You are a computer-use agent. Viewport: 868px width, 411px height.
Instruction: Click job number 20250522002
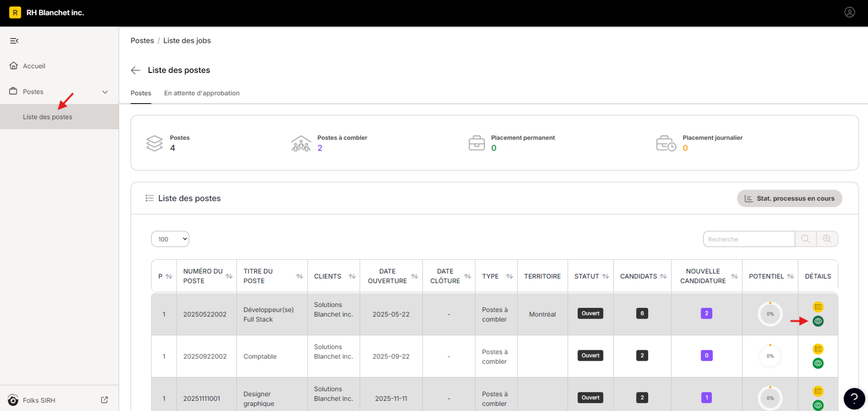[x=205, y=314]
